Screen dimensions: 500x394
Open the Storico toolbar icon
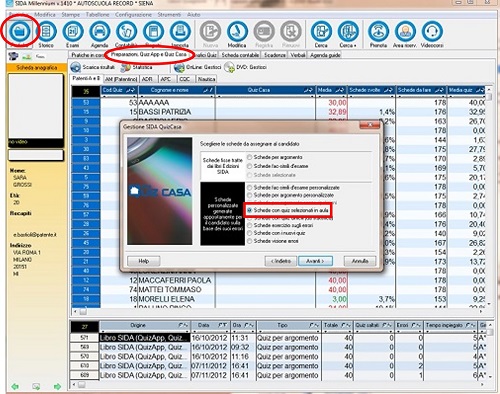pos(46,31)
